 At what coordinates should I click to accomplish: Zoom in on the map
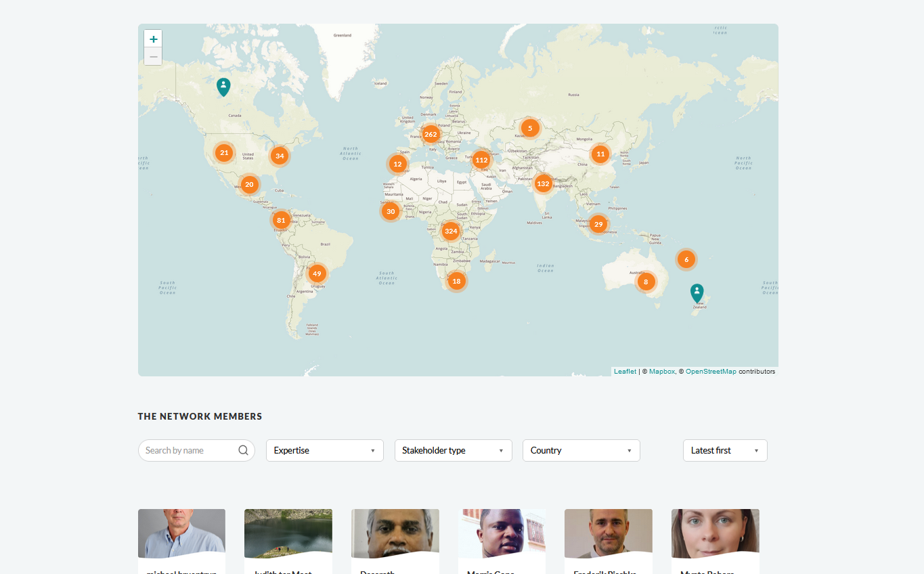[153, 39]
